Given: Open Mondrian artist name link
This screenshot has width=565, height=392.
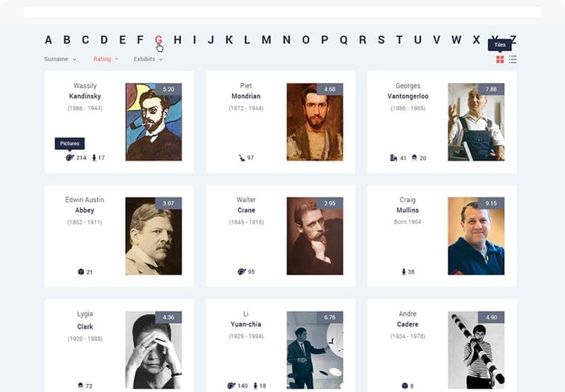Looking at the screenshot, I should [x=246, y=96].
